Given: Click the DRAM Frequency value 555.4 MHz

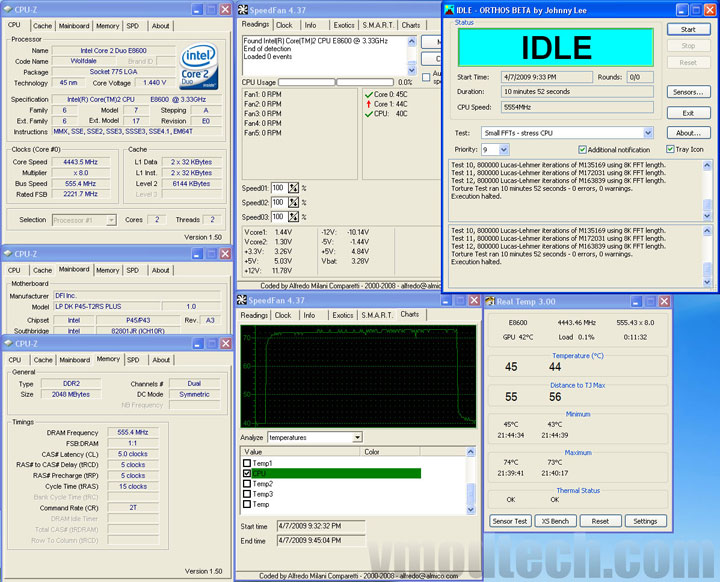Looking at the screenshot, I should [132, 432].
